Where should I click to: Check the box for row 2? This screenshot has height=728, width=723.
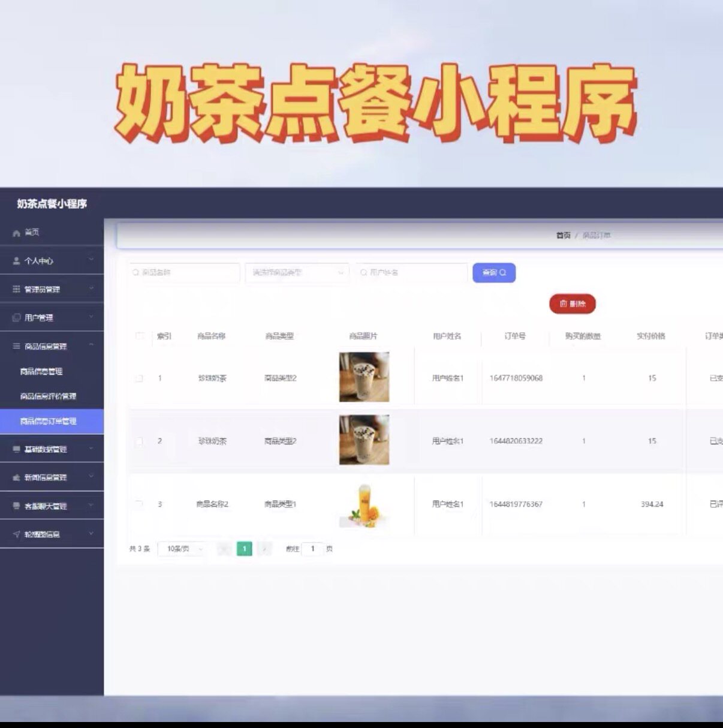[x=139, y=441]
